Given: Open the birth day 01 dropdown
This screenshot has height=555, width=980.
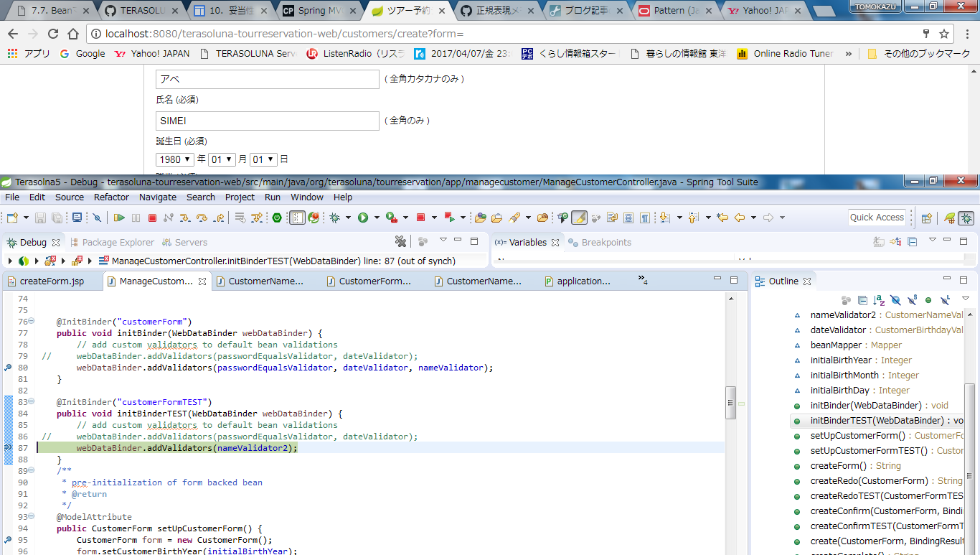Looking at the screenshot, I should click(x=263, y=159).
